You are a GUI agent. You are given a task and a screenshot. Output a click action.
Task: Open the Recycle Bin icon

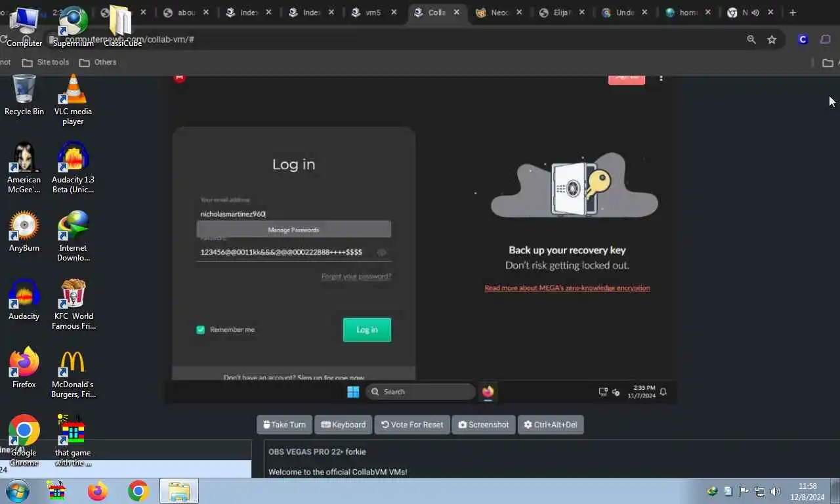pyautogui.click(x=24, y=95)
